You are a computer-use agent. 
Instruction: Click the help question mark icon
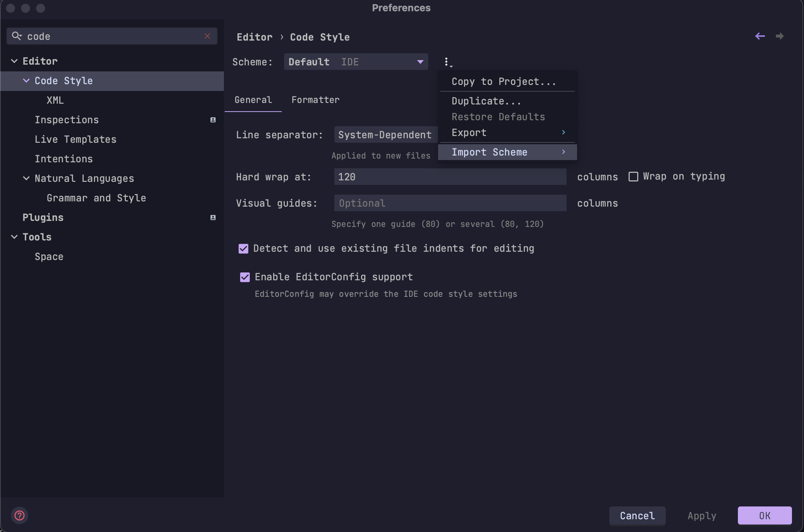20,515
